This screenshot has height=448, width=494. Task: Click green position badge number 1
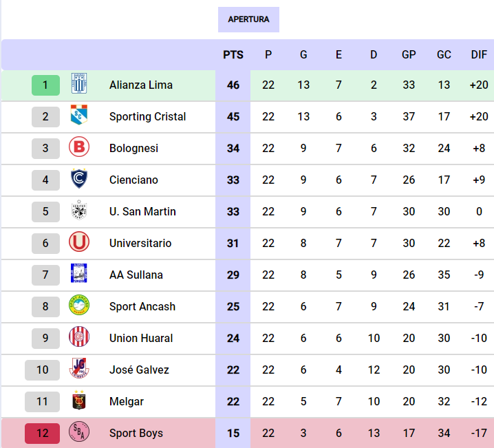(x=45, y=85)
